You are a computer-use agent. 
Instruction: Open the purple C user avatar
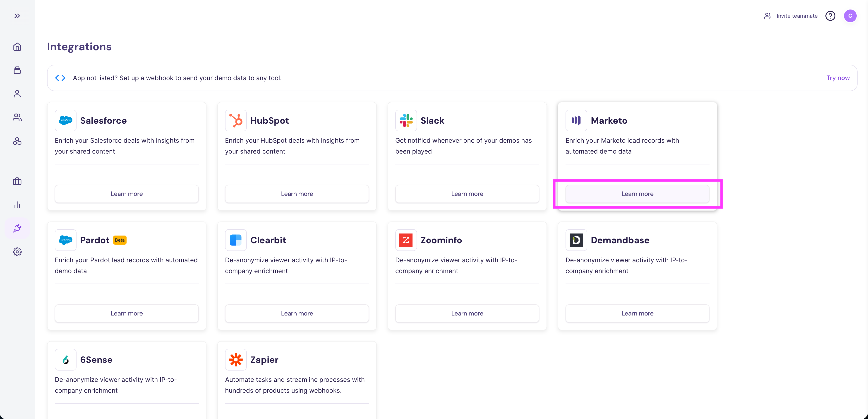click(x=850, y=16)
